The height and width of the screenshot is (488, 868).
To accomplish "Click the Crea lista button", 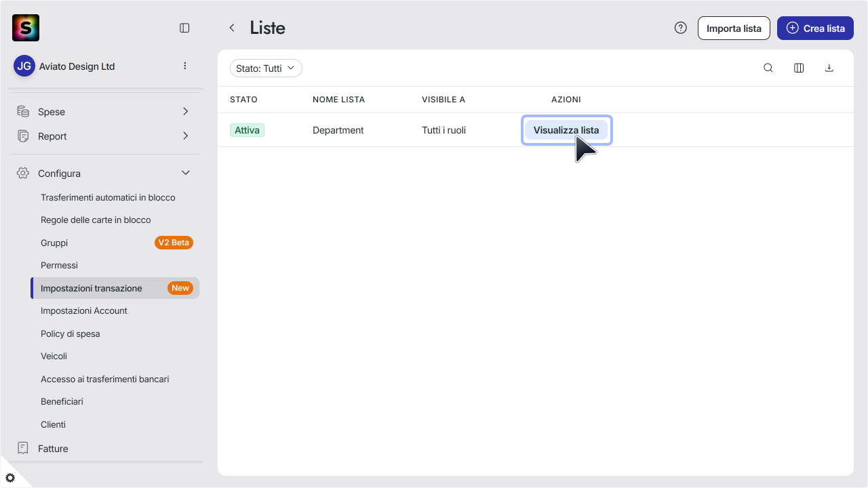I will 815,28.
